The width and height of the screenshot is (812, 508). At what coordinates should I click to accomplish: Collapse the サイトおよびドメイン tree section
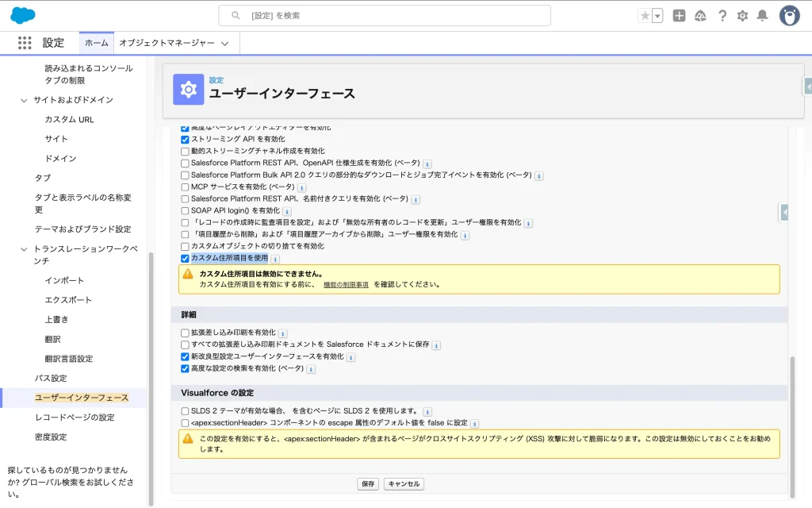click(x=24, y=100)
